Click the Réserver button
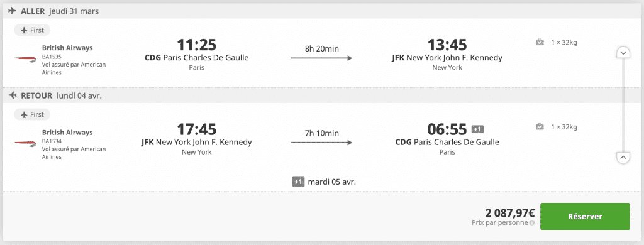 (x=585, y=216)
